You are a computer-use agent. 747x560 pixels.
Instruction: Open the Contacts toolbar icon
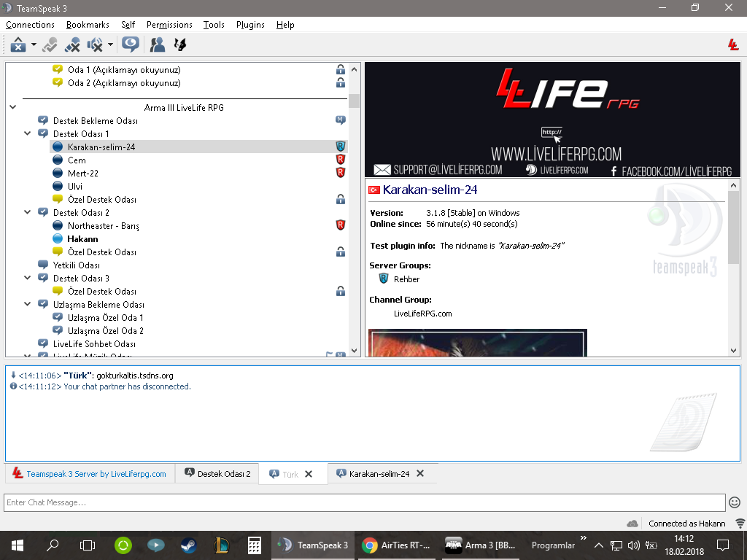coord(158,44)
